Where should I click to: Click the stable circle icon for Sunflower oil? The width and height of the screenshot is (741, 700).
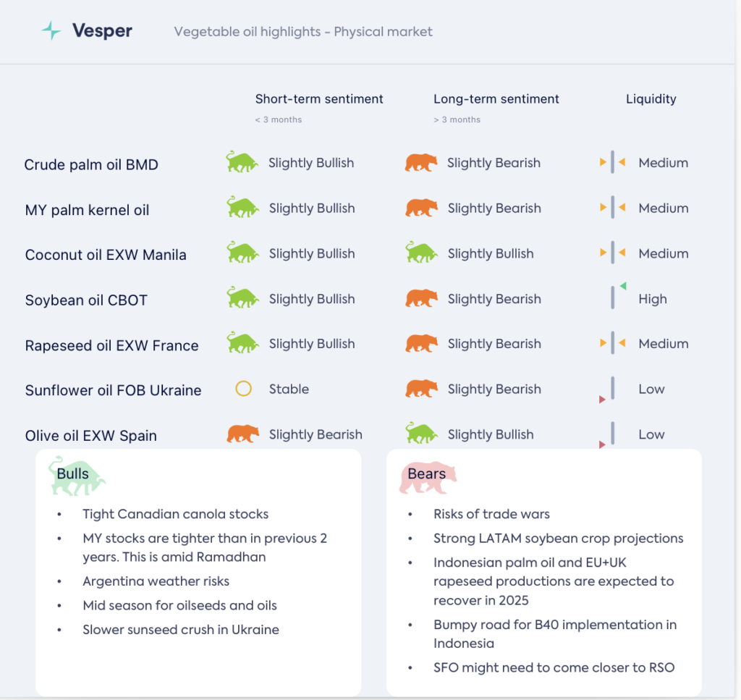click(243, 389)
